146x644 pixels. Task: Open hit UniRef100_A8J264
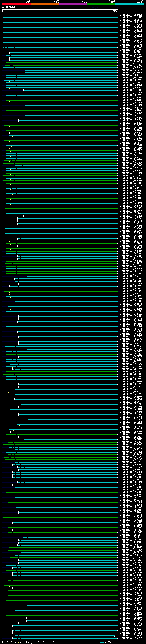coord(131,25)
